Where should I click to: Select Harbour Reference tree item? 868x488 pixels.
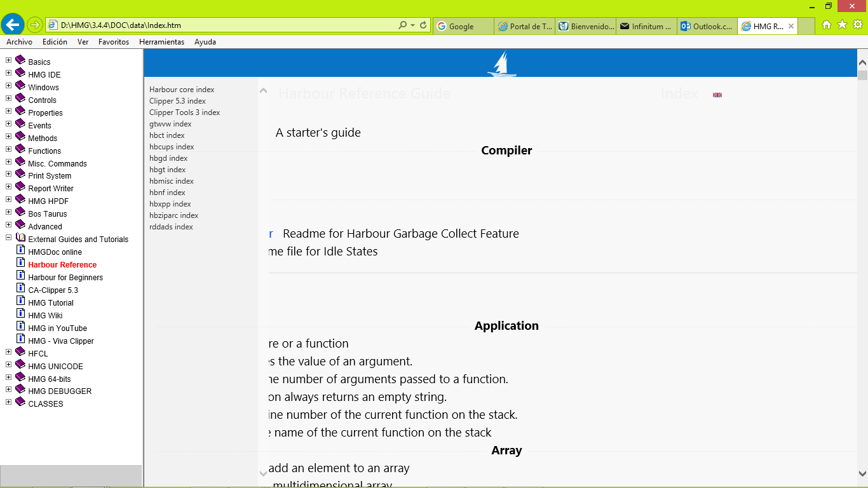coord(62,265)
